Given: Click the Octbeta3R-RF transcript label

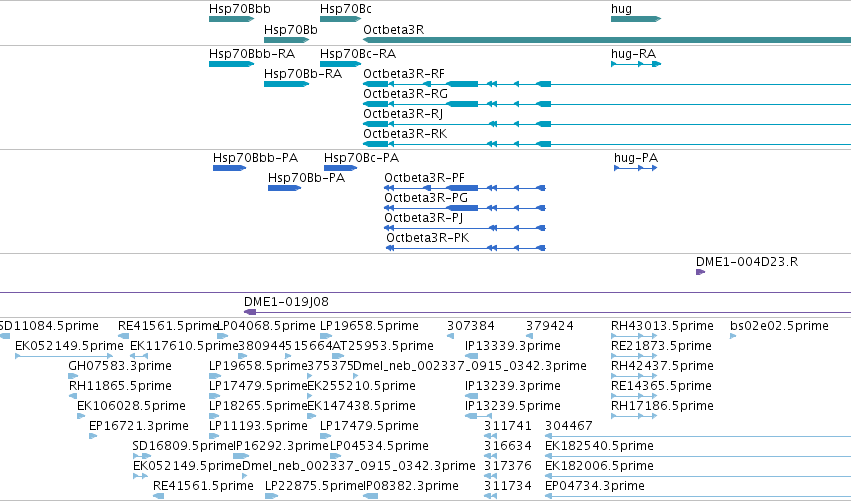Looking at the screenshot, I should pyautogui.click(x=404, y=74).
